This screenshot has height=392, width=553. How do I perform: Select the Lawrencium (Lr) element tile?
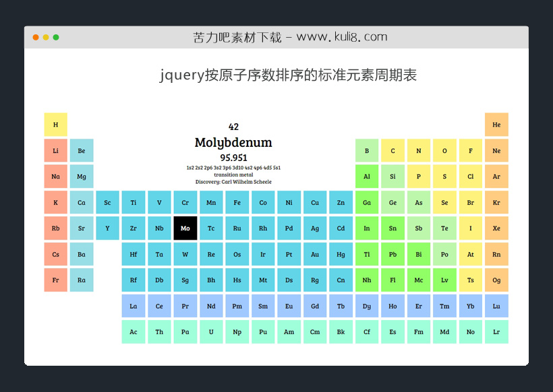click(496, 332)
